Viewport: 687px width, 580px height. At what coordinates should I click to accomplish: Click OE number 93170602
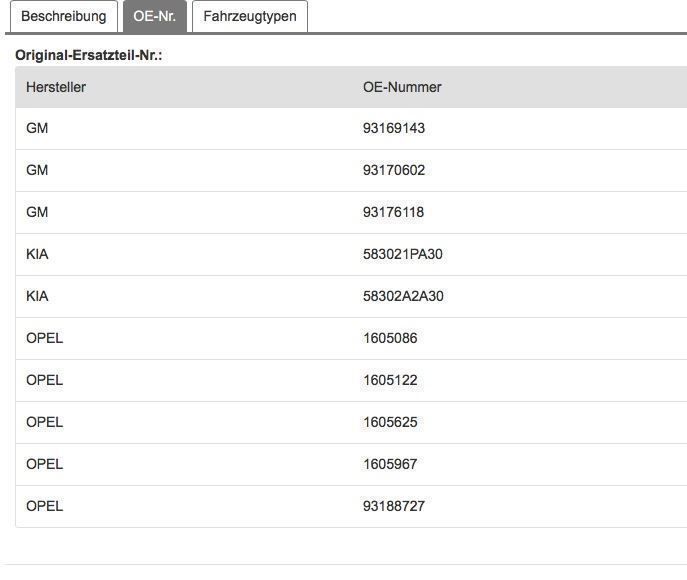[394, 170]
